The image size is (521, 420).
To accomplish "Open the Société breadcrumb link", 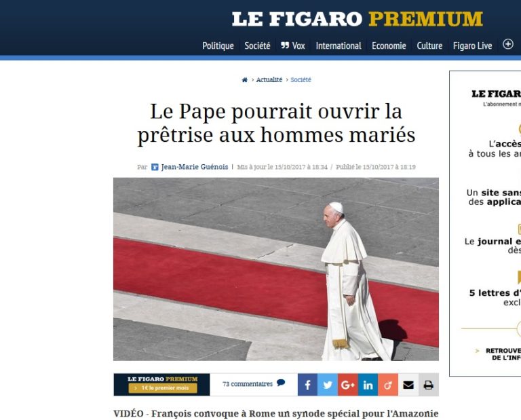I will click(x=301, y=80).
